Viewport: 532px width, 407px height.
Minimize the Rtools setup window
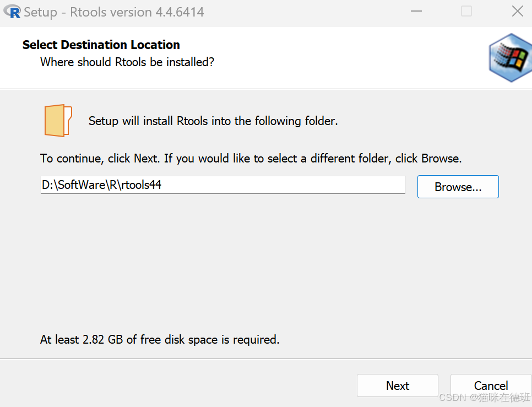point(416,11)
